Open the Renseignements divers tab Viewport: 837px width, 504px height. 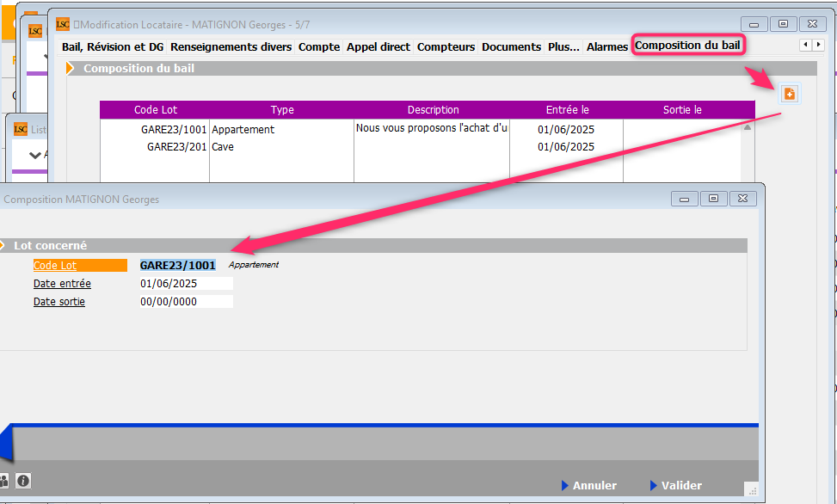point(231,47)
